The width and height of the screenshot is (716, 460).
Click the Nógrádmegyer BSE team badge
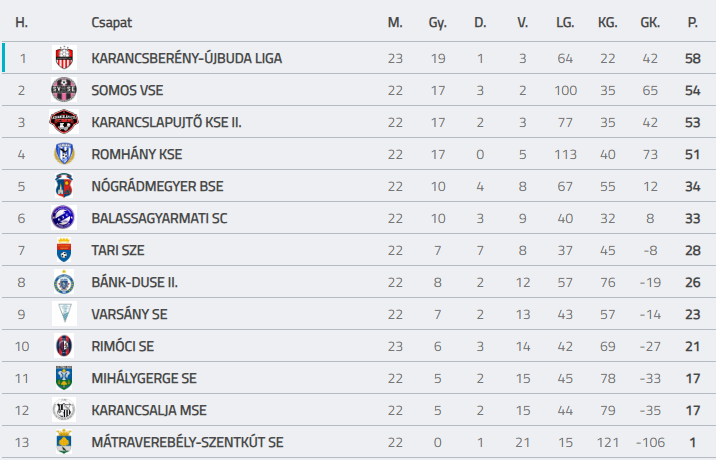(x=64, y=185)
